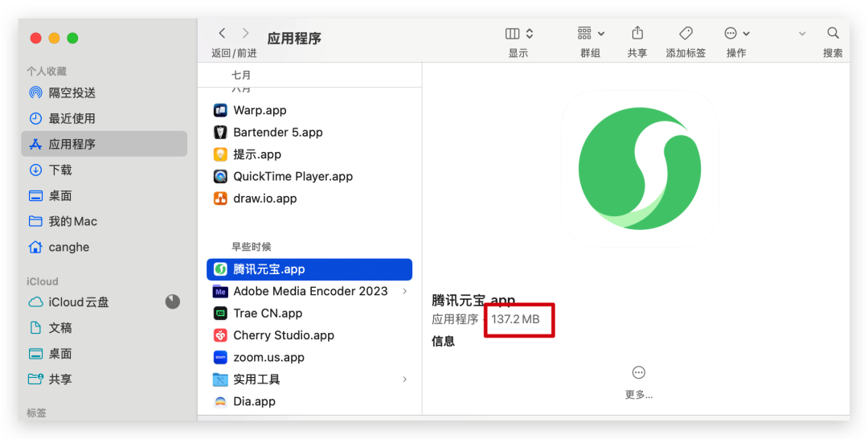Select Bartender 5.app in the list
The width and height of the screenshot is (868, 439).
pyautogui.click(x=309, y=133)
